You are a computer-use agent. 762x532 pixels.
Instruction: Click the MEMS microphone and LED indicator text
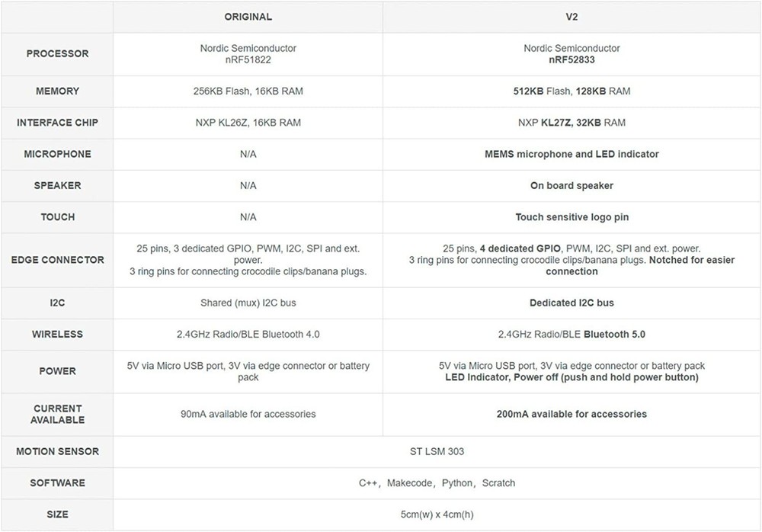(571, 154)
